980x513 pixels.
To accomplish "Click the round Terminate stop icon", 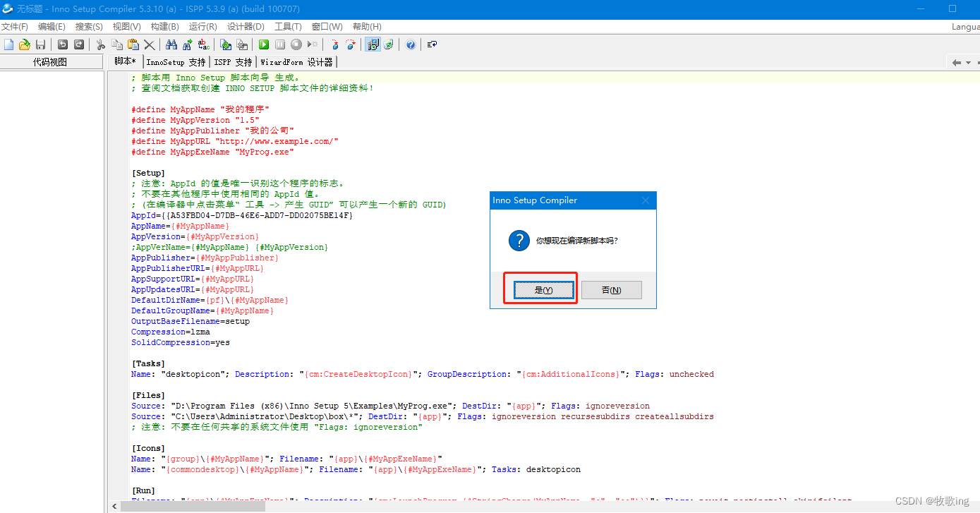I will 296,44.
